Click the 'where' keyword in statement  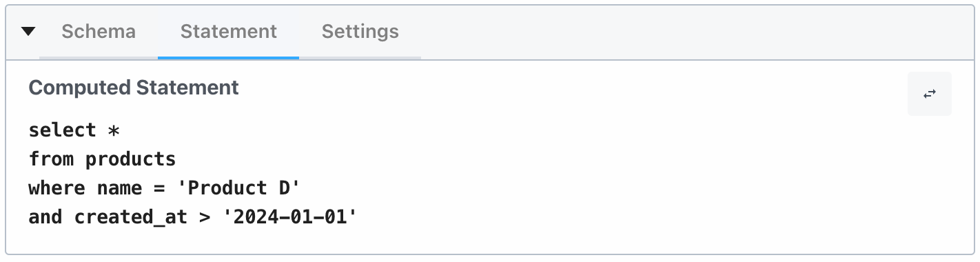coord(57,188)
